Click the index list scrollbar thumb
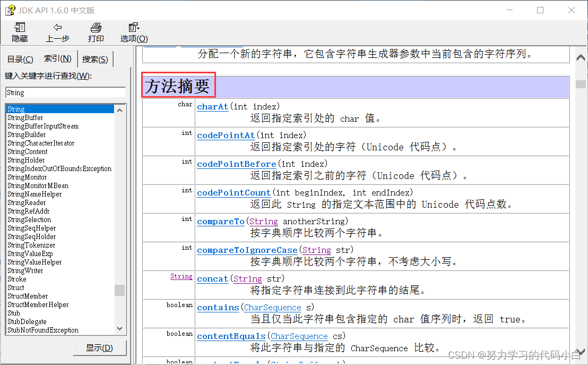The height and width of the screenshot is (365, 588). (119, 290)
